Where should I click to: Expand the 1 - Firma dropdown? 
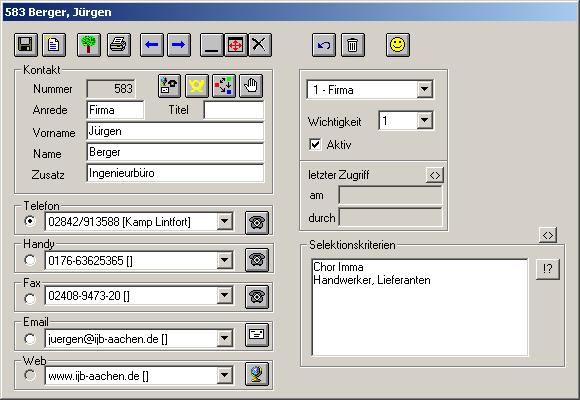click(x=425, y=89)
